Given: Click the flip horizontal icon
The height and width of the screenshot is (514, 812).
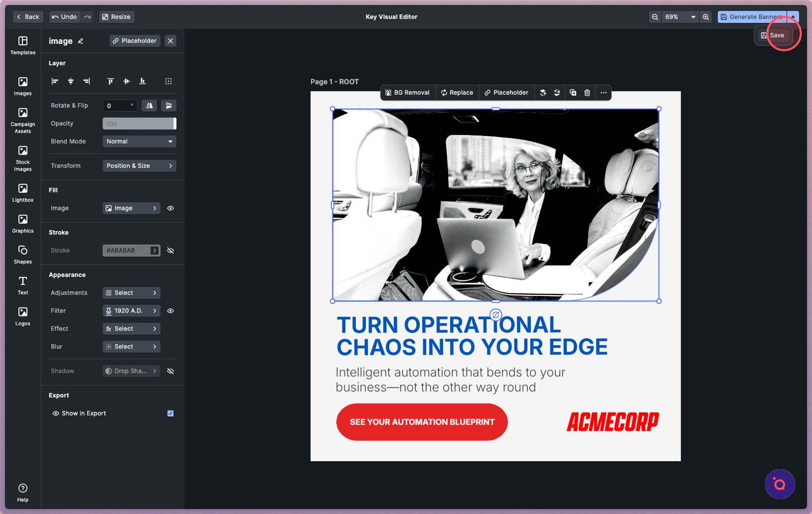Looking at the screenshot, I should point(149,106).
